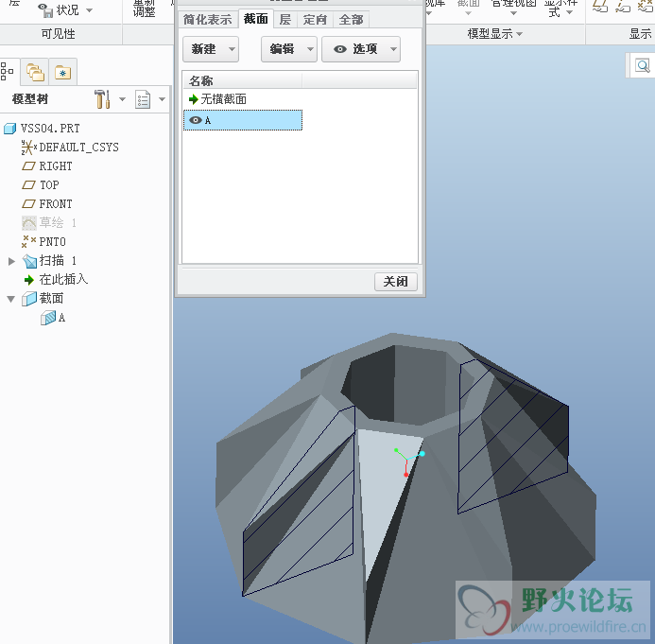Click the model tree show list icon
655x644 pixels.
point(143,99)
